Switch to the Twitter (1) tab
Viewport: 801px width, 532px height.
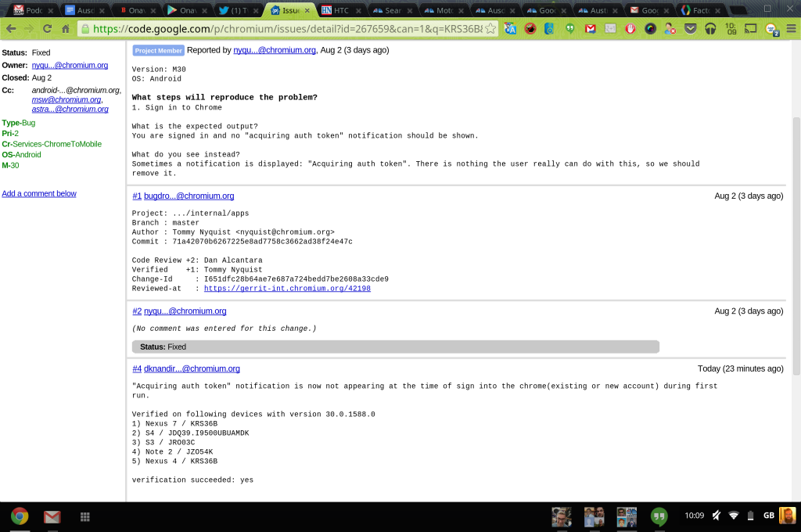pyautogui.click(x=238, y=10)
